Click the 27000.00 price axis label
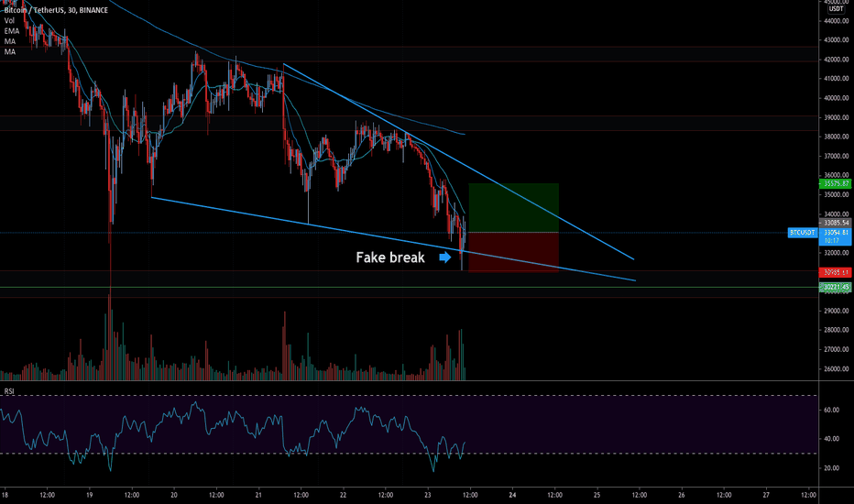This screenshot has width=854, height=504. click(836, 350)
